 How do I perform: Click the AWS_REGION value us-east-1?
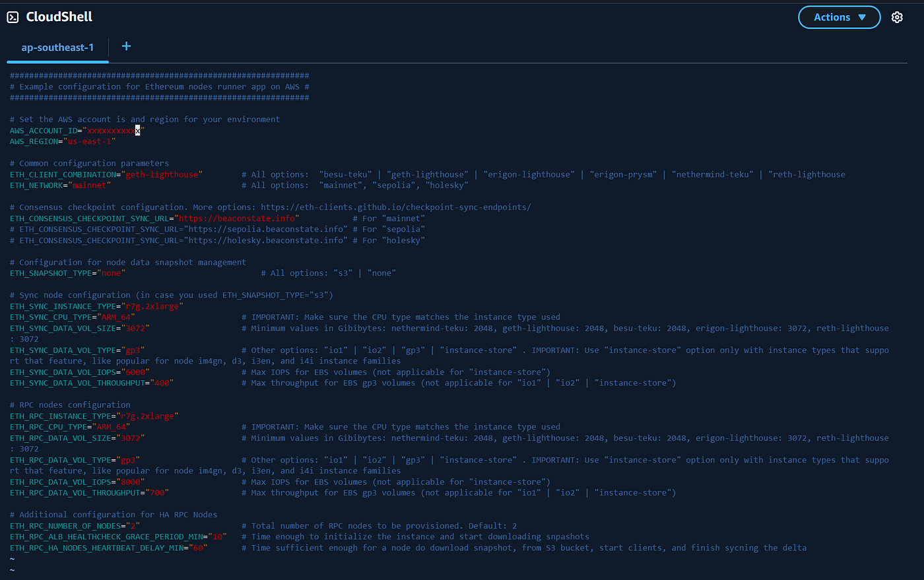pyautogui.click(x=89, y=141)
